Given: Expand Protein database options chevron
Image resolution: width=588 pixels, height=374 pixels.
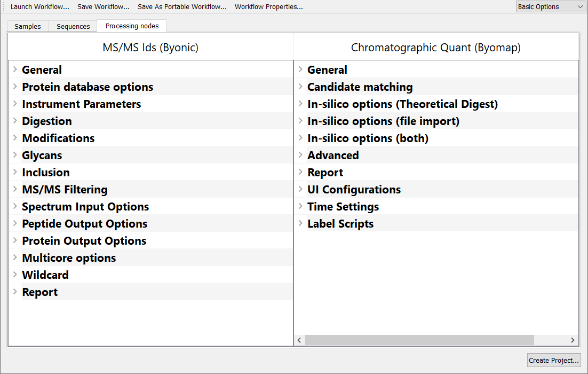Looking at the screenshot, I should (15, 87).
